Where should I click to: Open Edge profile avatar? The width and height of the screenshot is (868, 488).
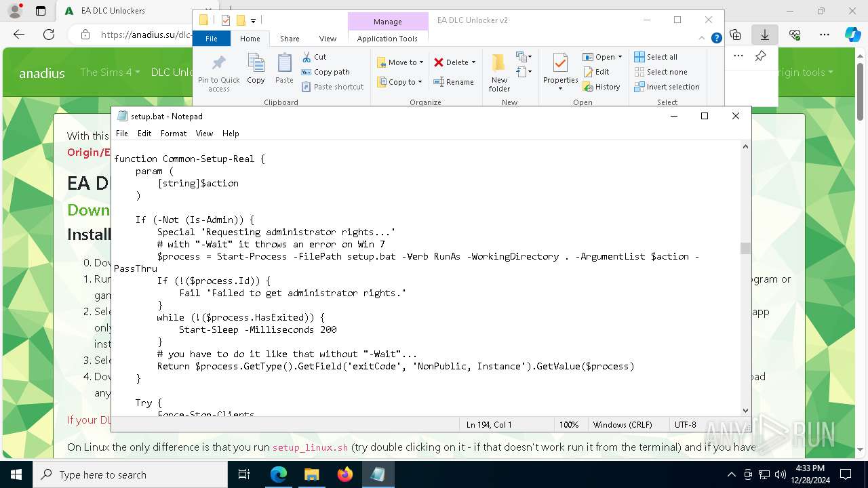click(x=15, y=11)
